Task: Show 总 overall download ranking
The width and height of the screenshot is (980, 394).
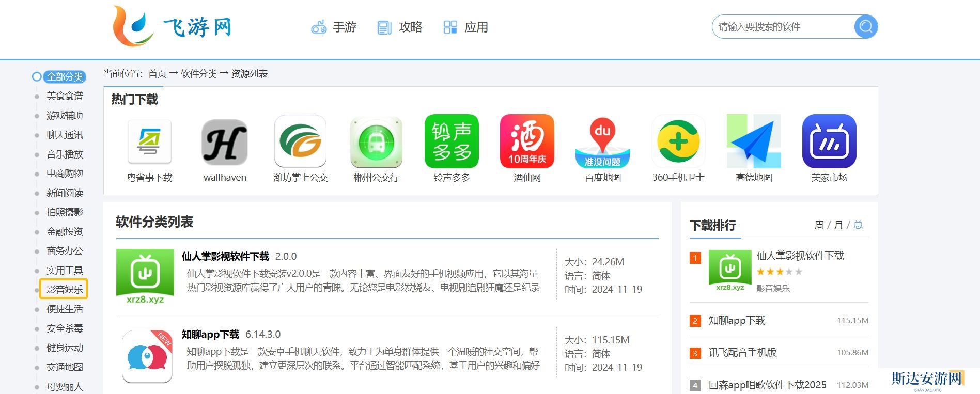Action: 858,225
